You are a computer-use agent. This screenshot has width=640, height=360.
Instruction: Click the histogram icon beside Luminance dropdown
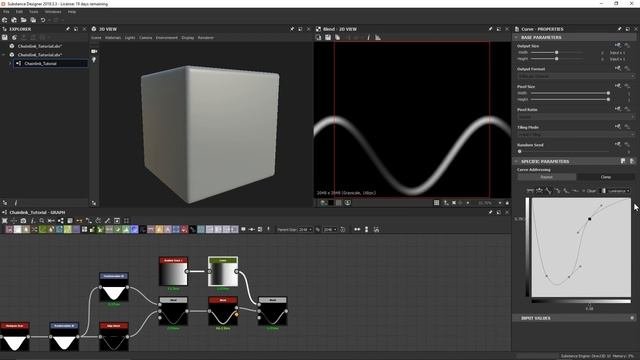(603, 191)
